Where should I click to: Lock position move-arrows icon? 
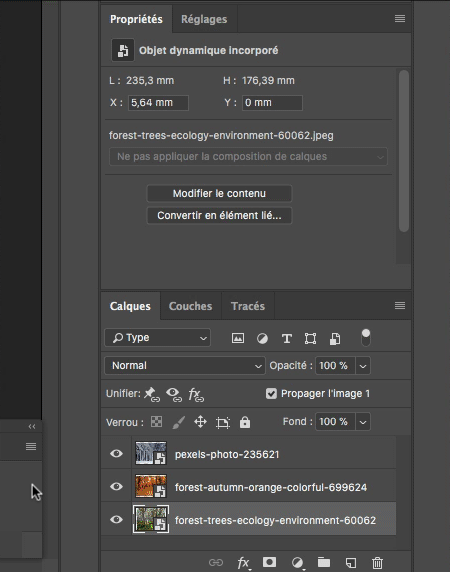point(200,422)
